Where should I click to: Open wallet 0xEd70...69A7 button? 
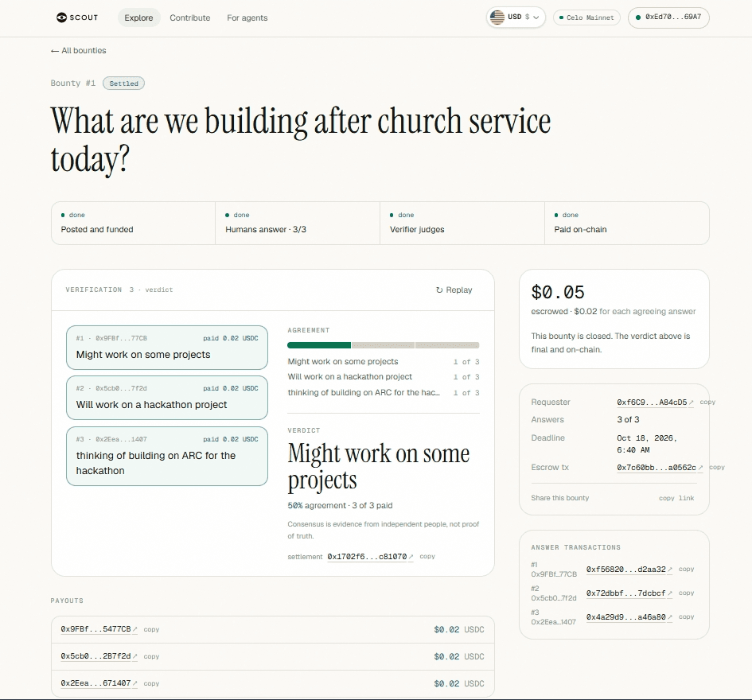[x=668, y=17]
